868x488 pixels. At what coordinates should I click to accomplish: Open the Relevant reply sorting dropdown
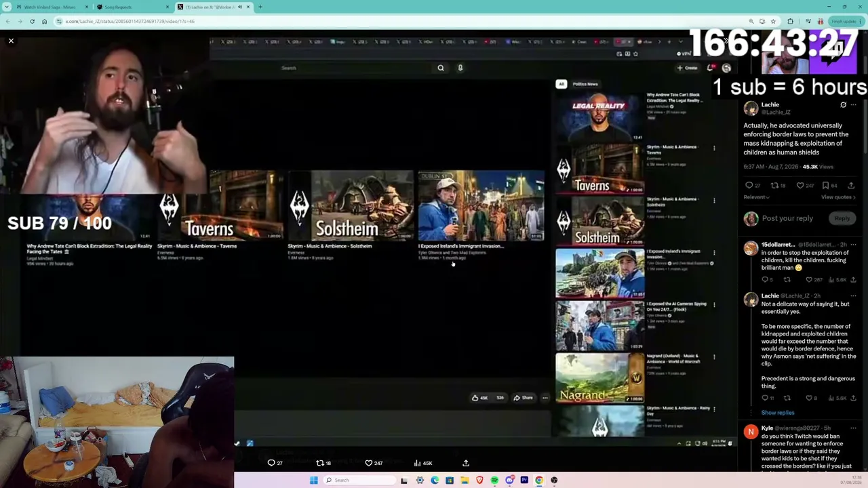click(757, 197)
